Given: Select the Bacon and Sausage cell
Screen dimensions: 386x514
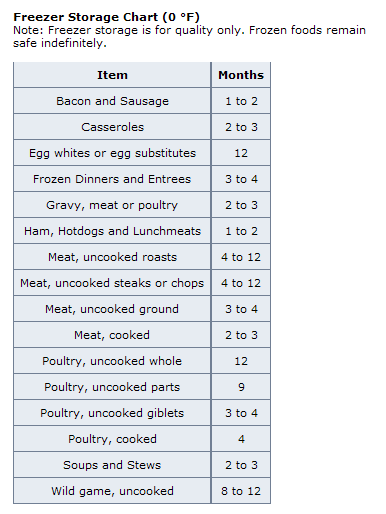Looking at the screenshot, I should tap(112, 101).
